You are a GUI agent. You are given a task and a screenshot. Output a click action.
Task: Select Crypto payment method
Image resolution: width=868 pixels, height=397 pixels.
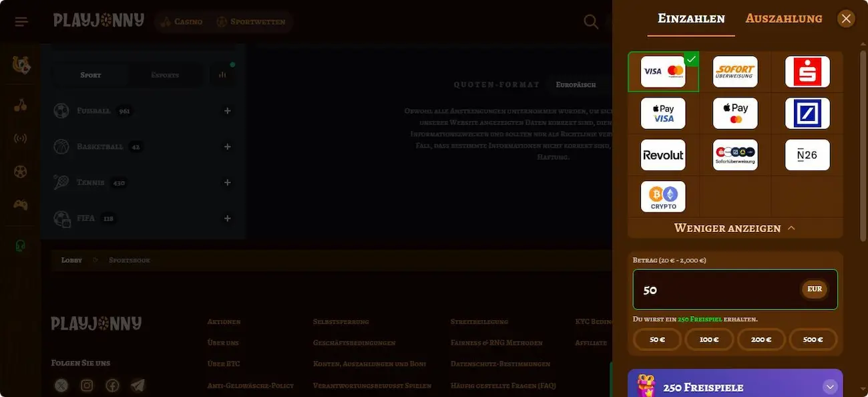coord(663,196)
